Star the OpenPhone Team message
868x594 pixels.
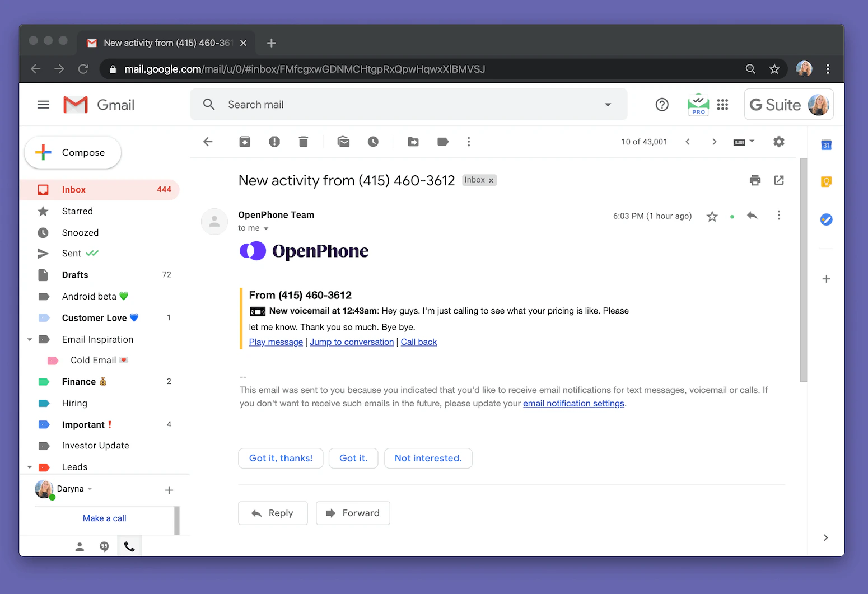[x=712, y=216]
